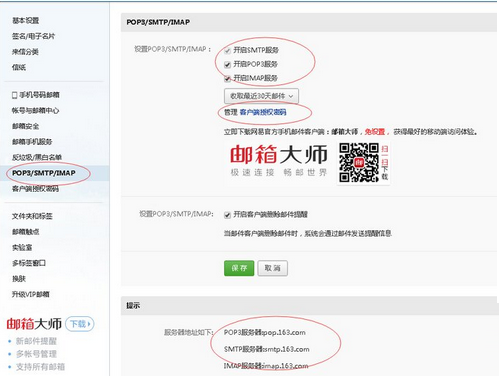
Task: Click the pop.163.com server address
Action: click(x=284, y=333)
